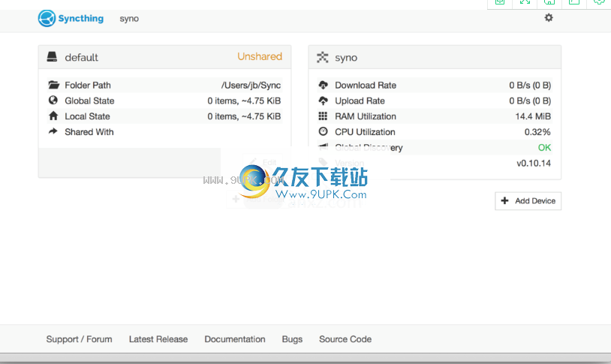The image size is (611, 364).
Task: Click the RAM Utilization grid icon
Action: 323,116
